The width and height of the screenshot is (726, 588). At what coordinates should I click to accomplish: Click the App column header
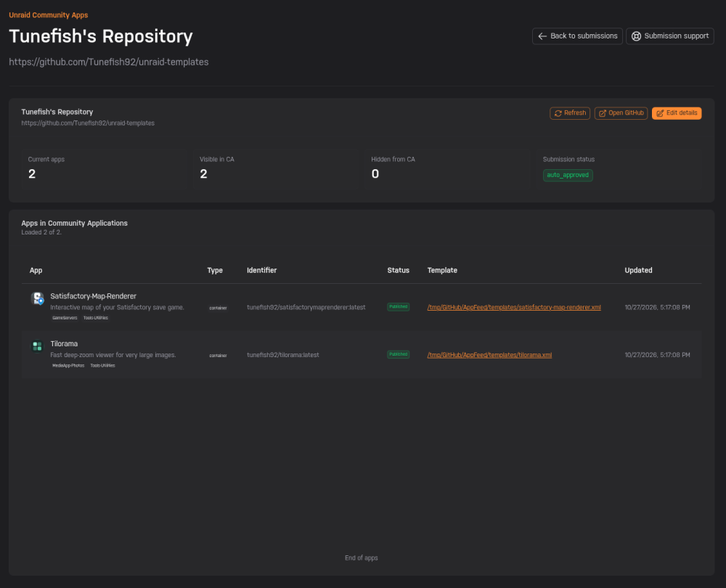pyautogui.click(x=36, y=270)
